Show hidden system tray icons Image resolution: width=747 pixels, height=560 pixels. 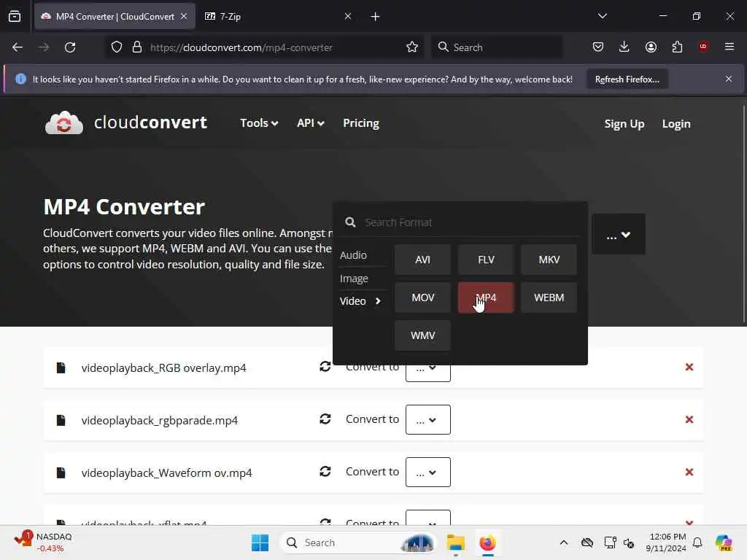click(x=564, y=542)
